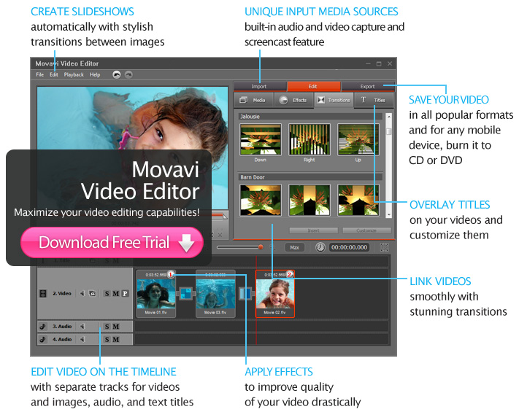Toggle Mute (M) on 3. Audio track
This screenshot has height=420, width=519.
coord(115,327)
